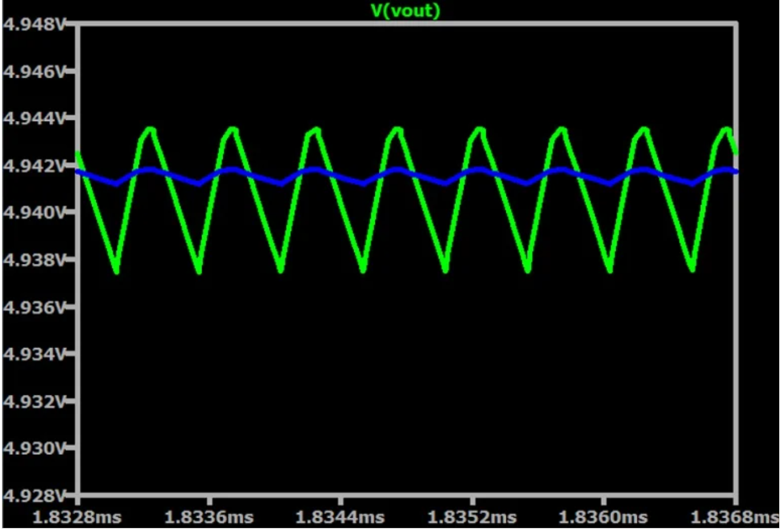Click the 4.932V vertical axis label
782x532 pixels.
pyautogui.click(x=34, y=401)
